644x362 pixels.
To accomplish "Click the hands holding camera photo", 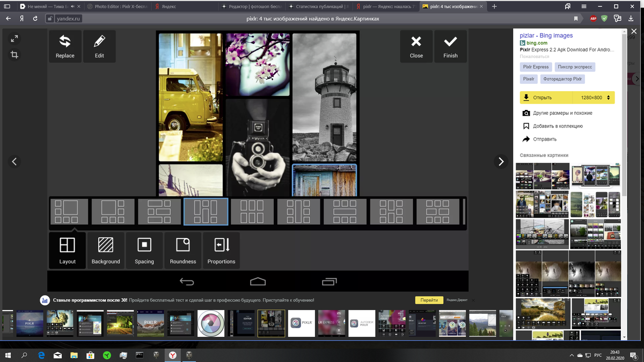I will 258,147.
